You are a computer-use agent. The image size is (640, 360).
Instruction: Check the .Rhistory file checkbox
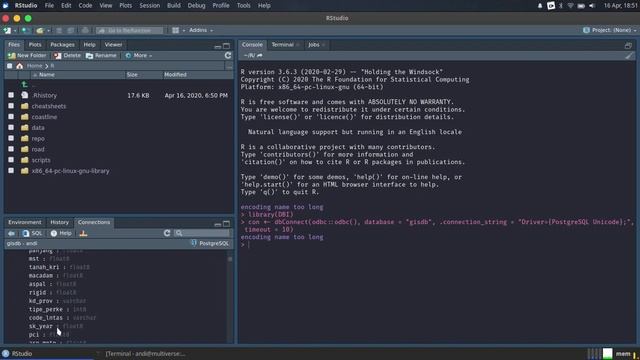11,95
